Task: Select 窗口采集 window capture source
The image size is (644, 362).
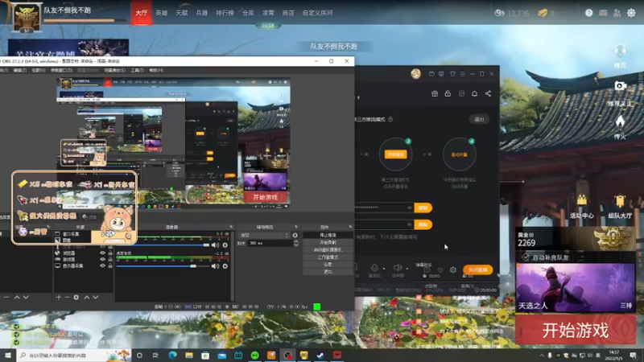Action: (72, 234)
